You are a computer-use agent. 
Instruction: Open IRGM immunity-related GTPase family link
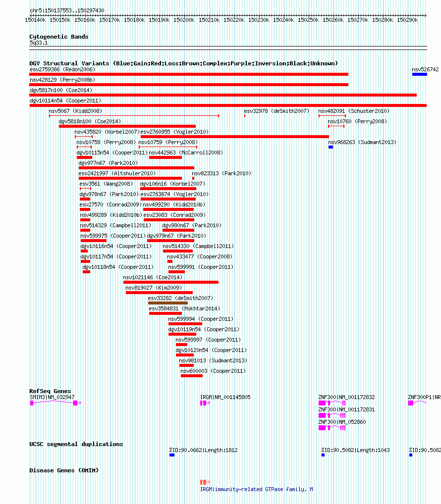tap(256, 489)
